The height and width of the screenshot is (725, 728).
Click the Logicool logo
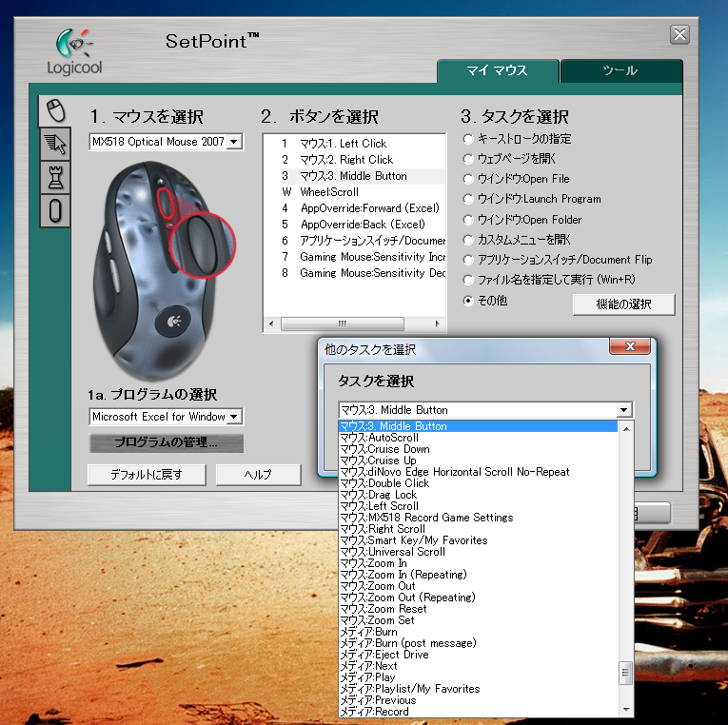pos(74,51)
